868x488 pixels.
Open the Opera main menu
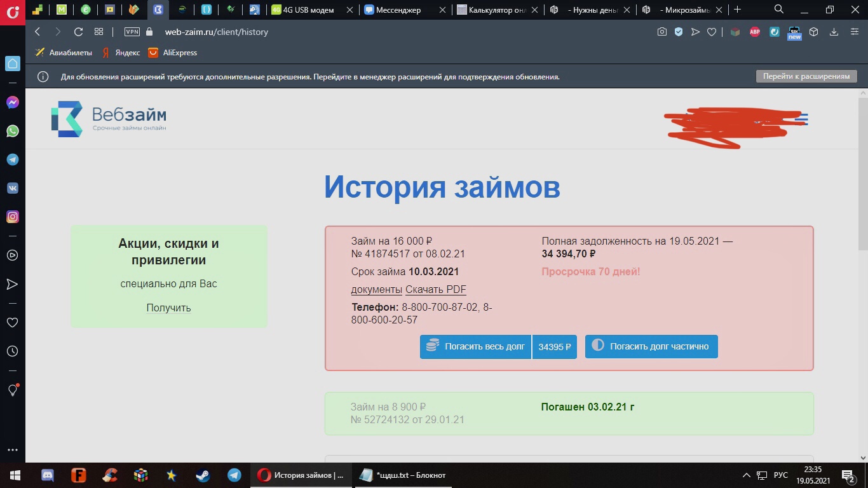(x=12, y=11)
